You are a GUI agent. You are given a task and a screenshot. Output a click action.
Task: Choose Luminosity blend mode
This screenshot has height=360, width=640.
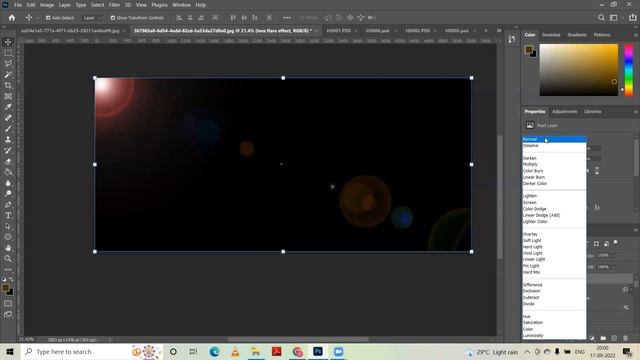coord(554,336)
